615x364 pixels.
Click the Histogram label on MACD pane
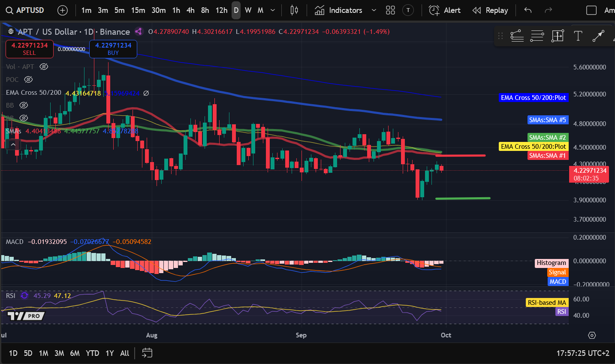click(552, 263)
